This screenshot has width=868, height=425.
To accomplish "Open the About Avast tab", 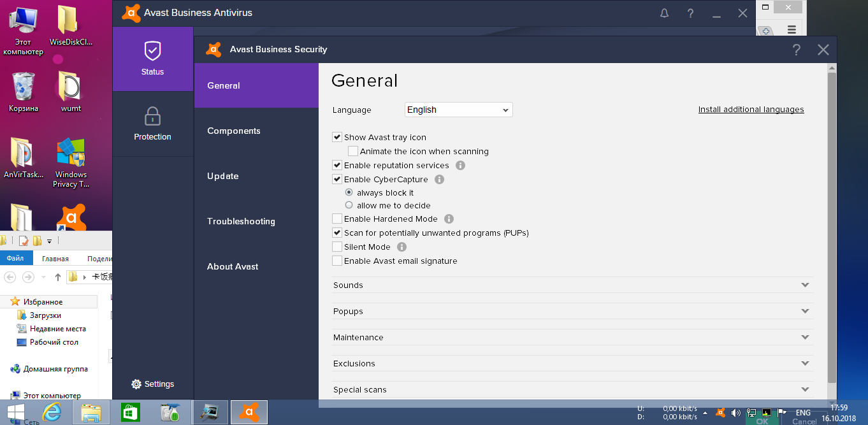I will 256,266.
